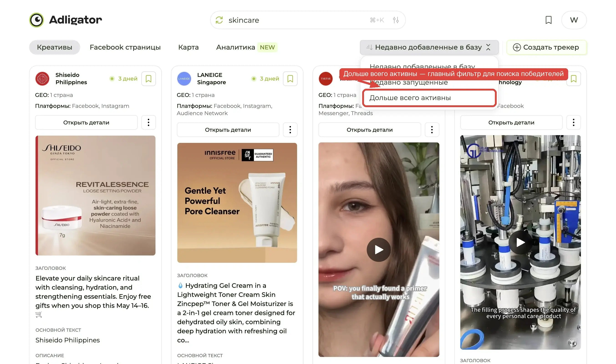Focus the skincare search field

coord(308,20)
